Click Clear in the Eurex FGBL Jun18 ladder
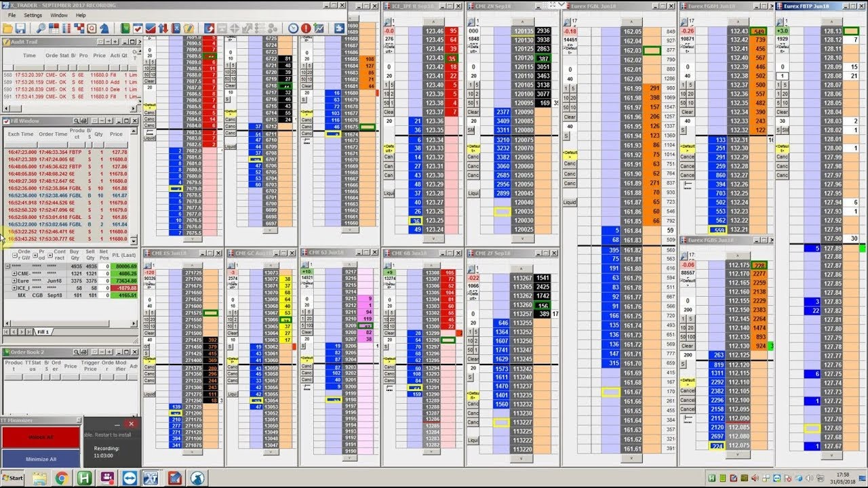This screenshot has width=868, height=488. [570, 117]
